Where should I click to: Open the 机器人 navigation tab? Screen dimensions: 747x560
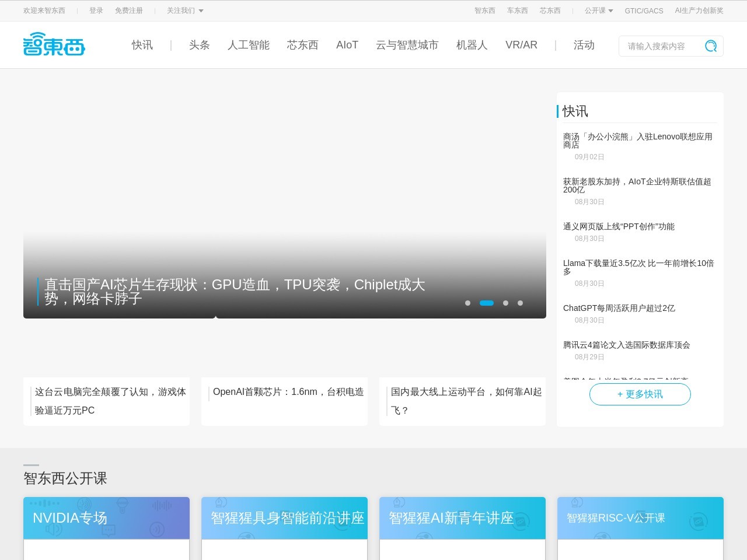(472, 45)
